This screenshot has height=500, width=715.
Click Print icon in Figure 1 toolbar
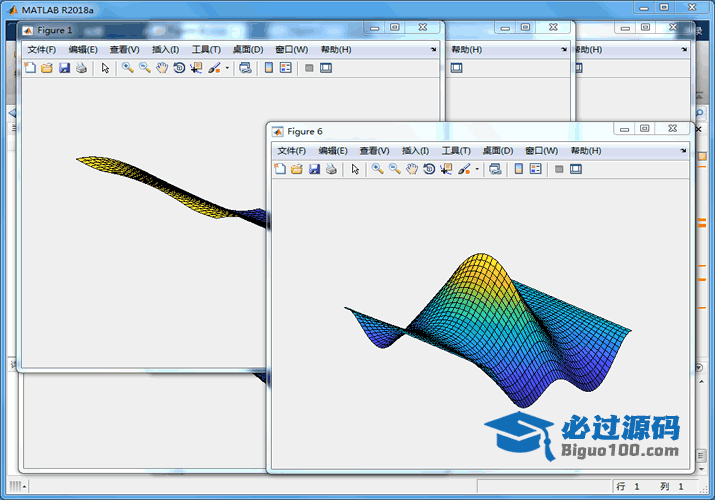pos(82,68)
